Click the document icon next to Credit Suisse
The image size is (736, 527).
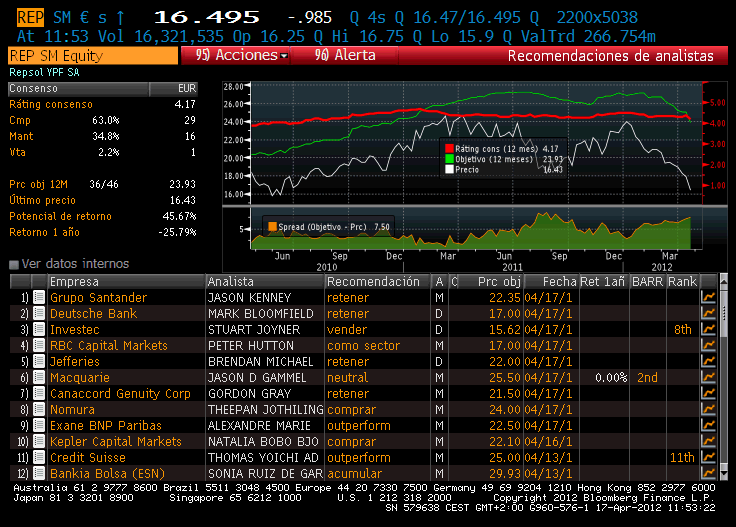pyautogui.click(x=39, y=457)
